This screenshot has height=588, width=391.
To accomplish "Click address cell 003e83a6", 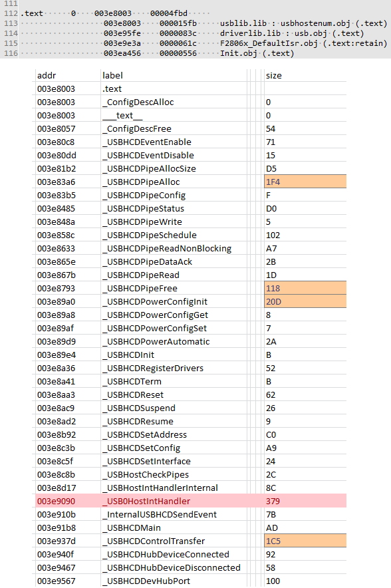I will [57, 182].
